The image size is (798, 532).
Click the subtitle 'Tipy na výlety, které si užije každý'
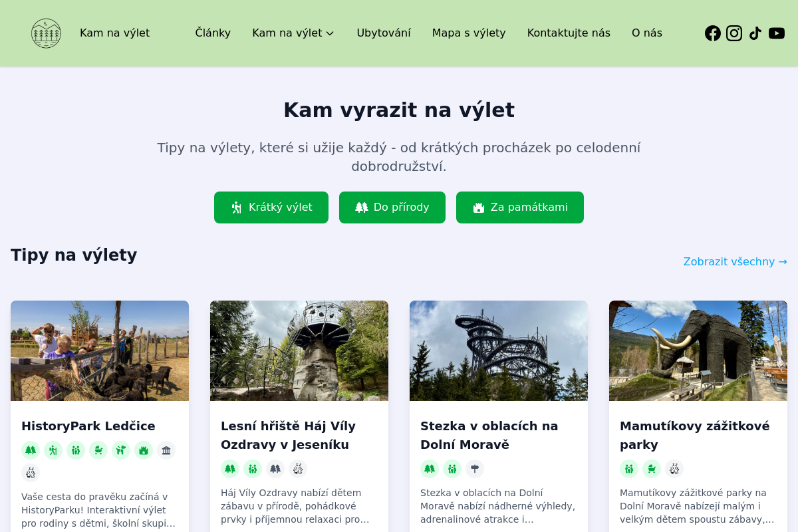click(399, 157)
